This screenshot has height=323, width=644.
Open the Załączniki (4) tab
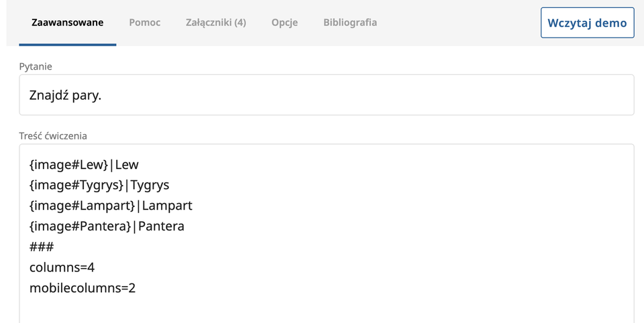[x=215, y=23]
